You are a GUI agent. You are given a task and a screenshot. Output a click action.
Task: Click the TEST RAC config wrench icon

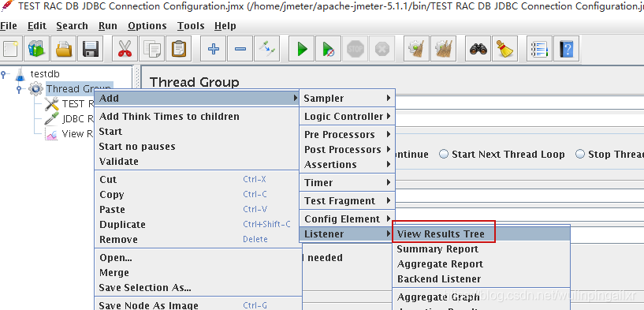52,103
